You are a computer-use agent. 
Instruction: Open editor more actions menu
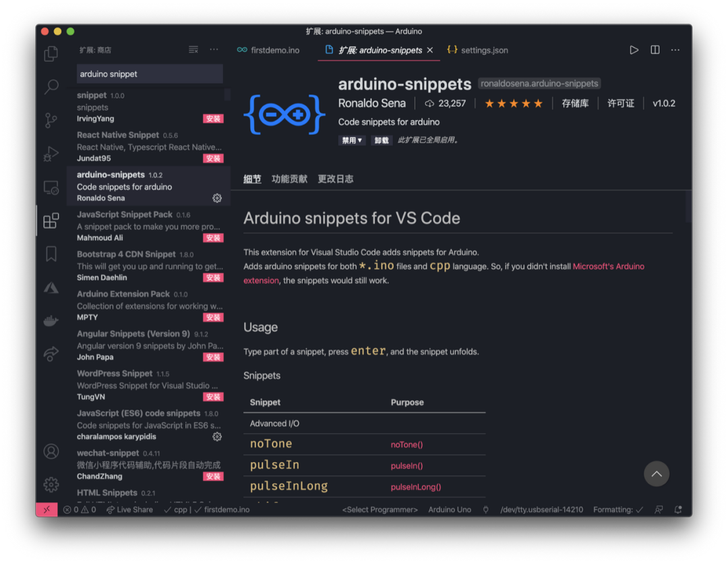point(675,50)
